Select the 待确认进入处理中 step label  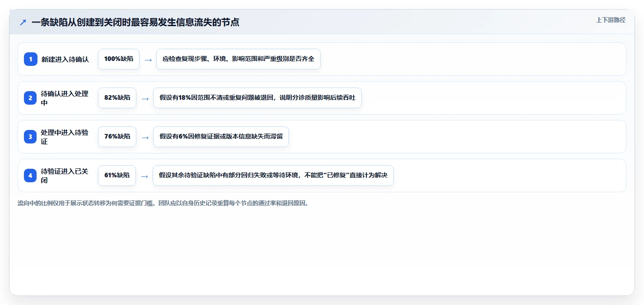[65, 98]
